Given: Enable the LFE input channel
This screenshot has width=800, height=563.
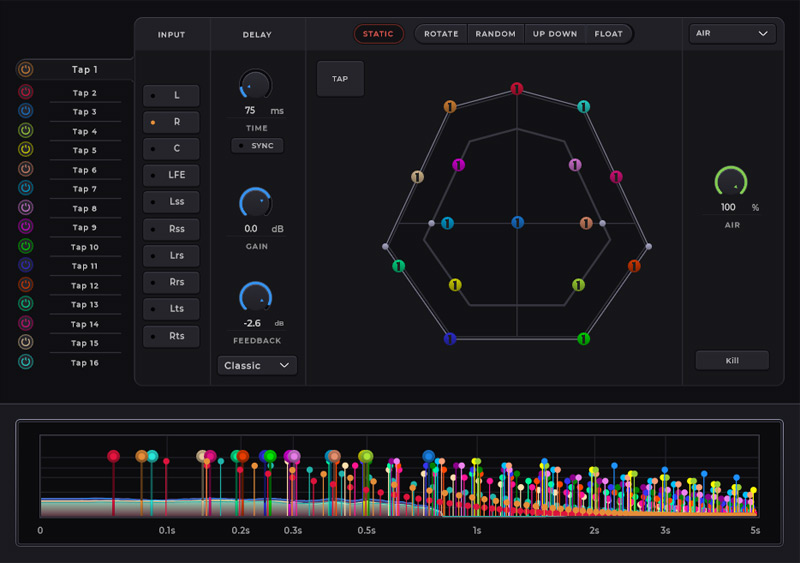Looking at the screenshot, I should tap(171, 176).
